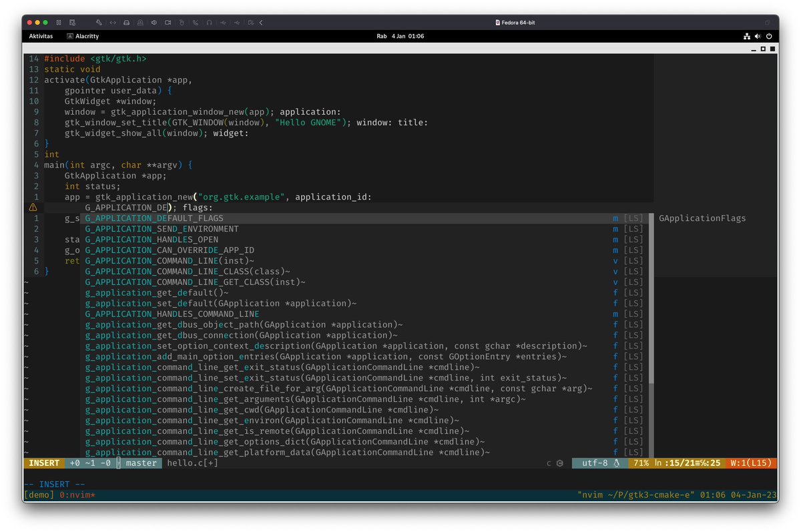The width and height of the screenshot is (801, 532).
Task: Click utf-8 encoding in statusline
Action: click(595, 463)
